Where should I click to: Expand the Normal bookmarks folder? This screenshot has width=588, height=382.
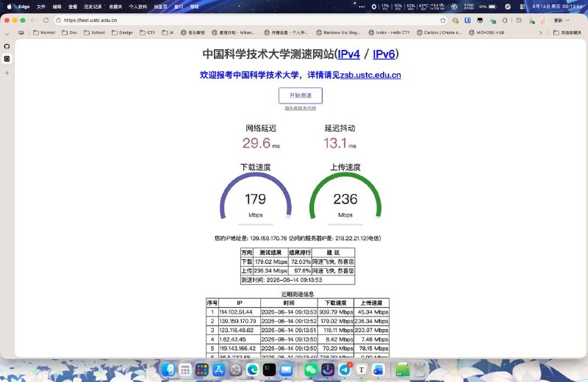coord(44,32)
